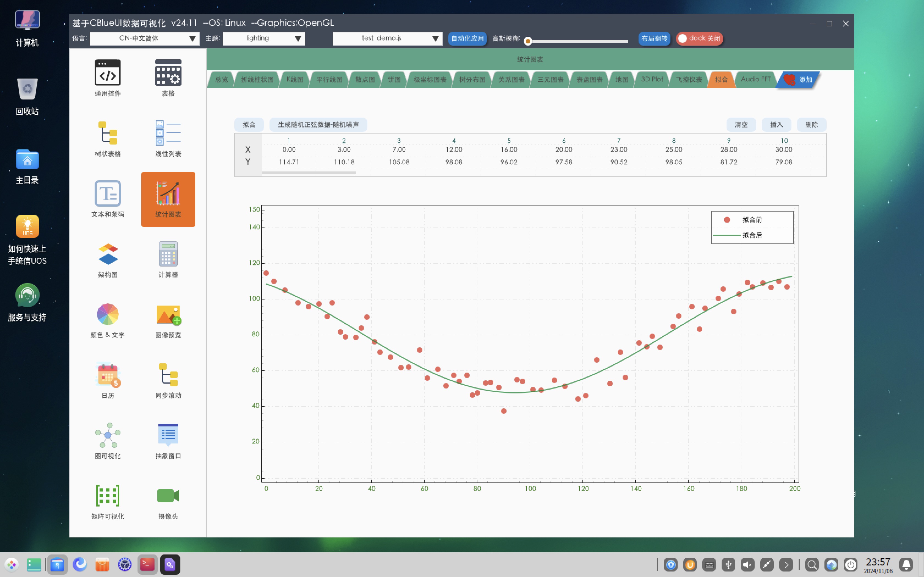The image size is (924, 577).
Task: Open the 表格 table module
Action: pyautogui.click(x=168, y=73)
